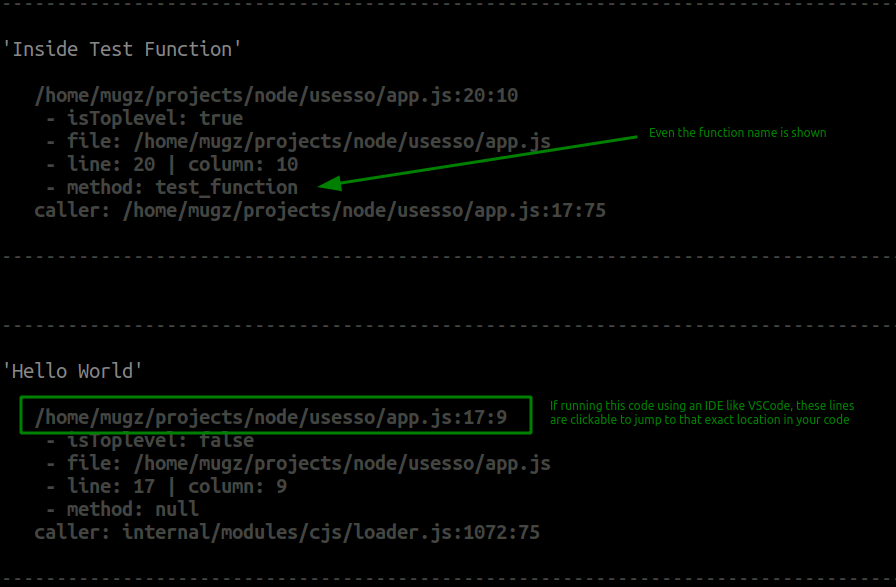Click the app.js:20:10 file path link

pos(277,95)
